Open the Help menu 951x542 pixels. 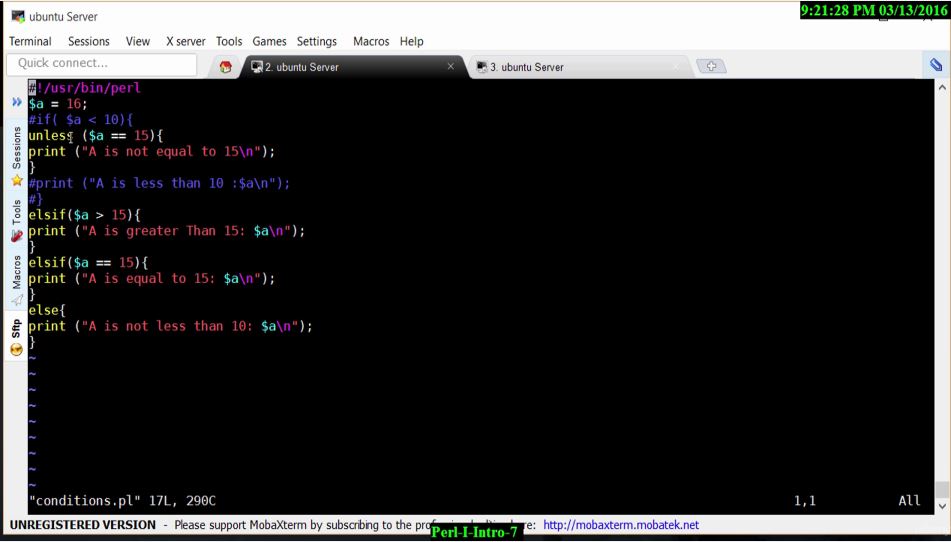point(411,41)
